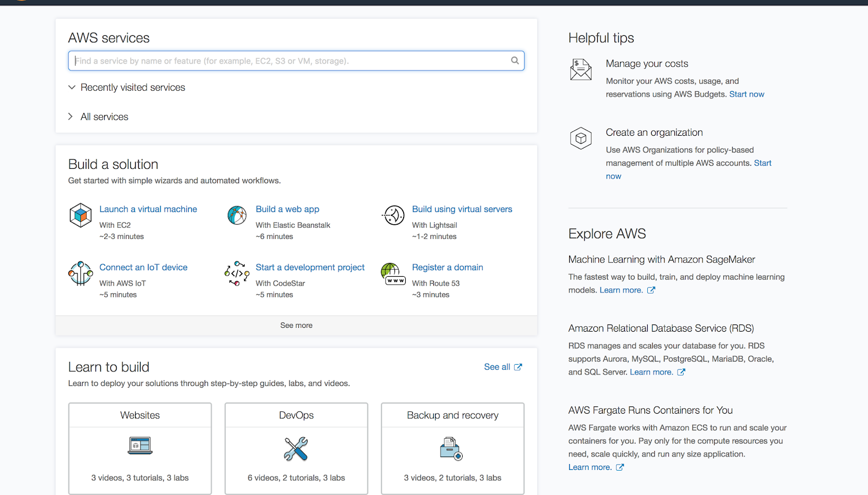Open the Connect an IoT device link
868x495 pixels.
click(x=143, y=267)
